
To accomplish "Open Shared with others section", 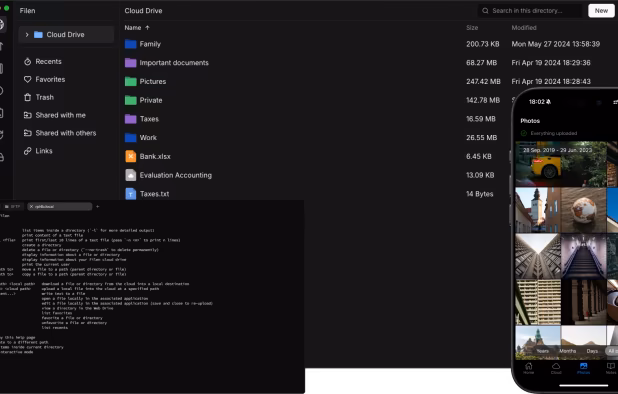I will point(66,133).
